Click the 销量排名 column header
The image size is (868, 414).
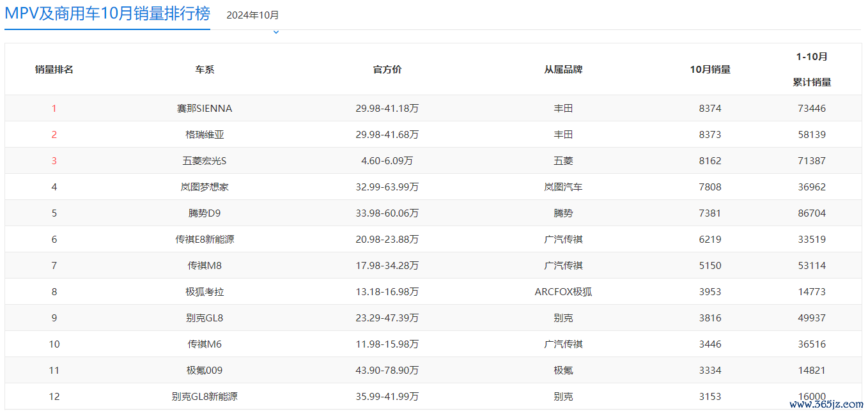[54, 70]
